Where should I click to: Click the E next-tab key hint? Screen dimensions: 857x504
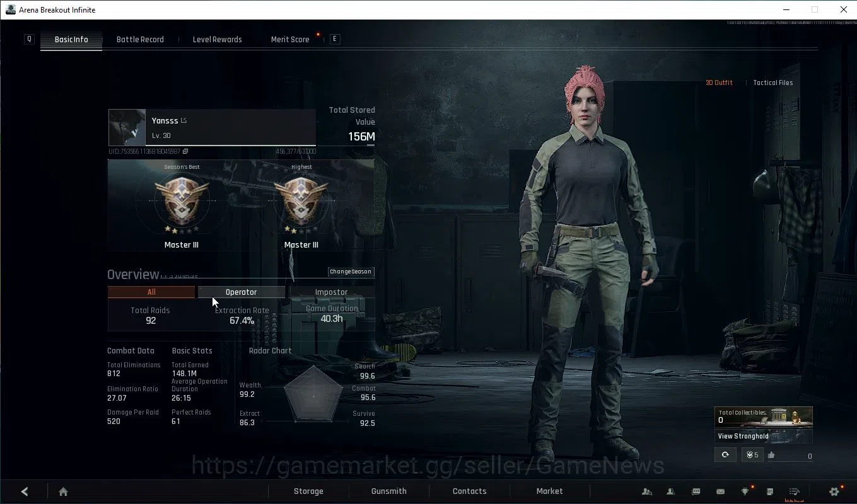(335, 39)
